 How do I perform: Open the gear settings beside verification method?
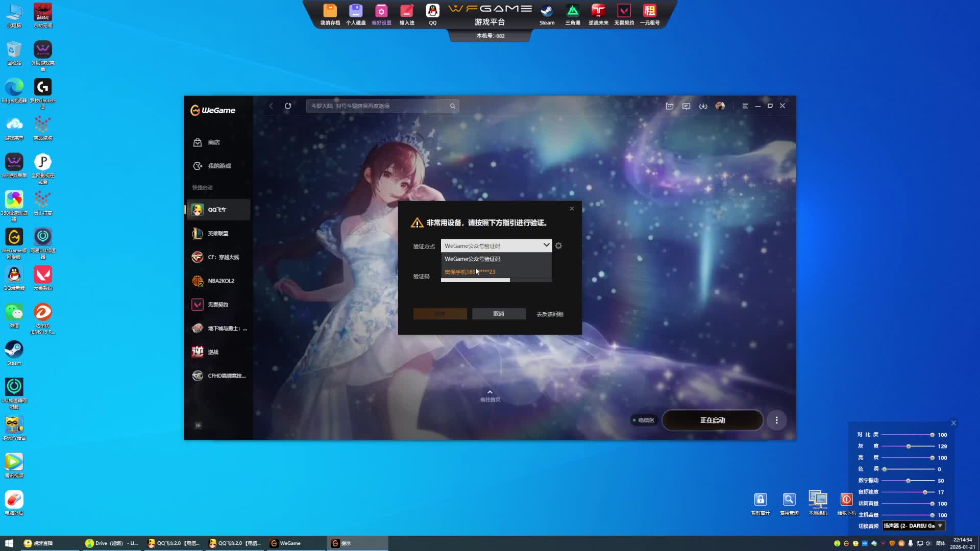click(558, 246)
